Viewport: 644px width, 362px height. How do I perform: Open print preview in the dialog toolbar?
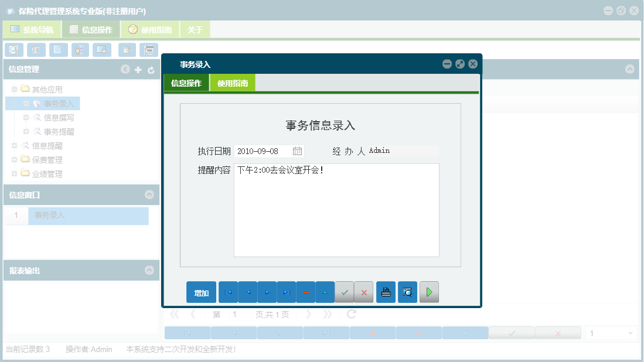407,292
